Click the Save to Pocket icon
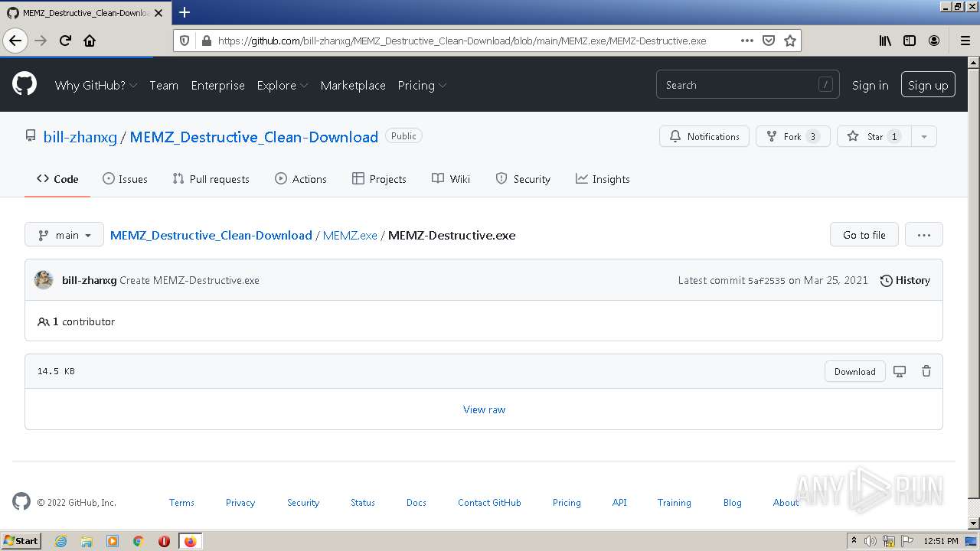 coord(769,41)
